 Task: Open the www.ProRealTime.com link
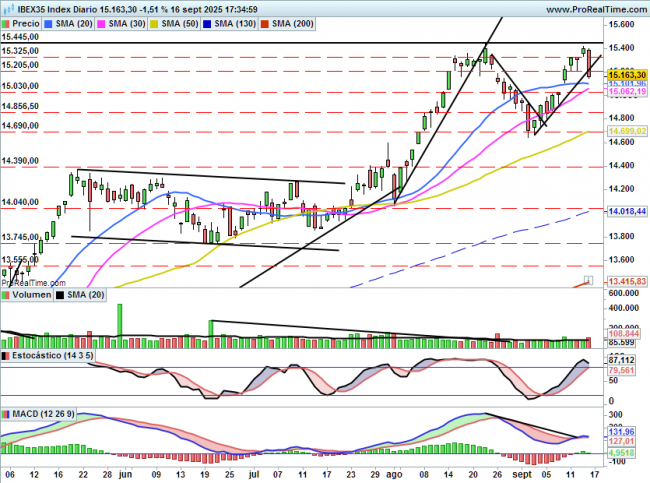click(x=596, y=9)
